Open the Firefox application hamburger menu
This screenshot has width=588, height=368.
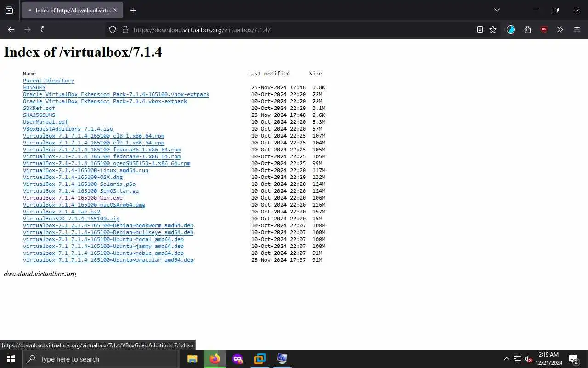(577, 29)
